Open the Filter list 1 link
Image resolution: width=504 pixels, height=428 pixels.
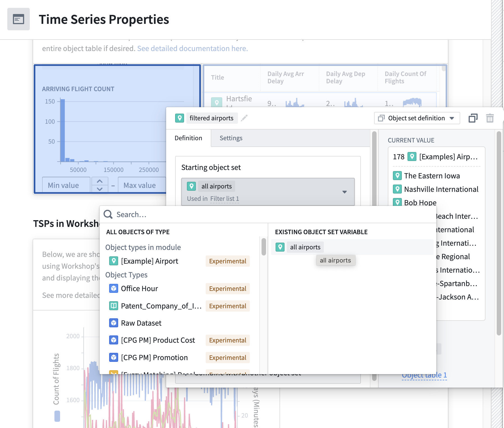click(x=224, y=199)
